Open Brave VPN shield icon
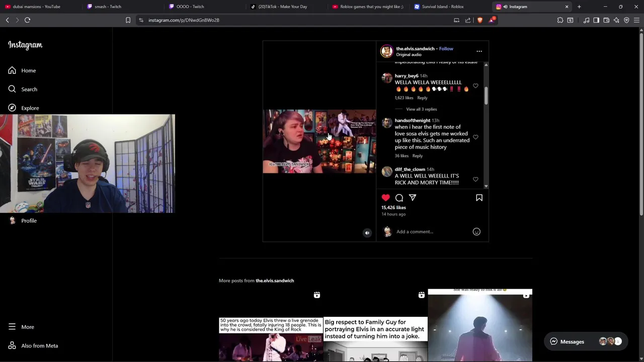 [x=626, y=20]
